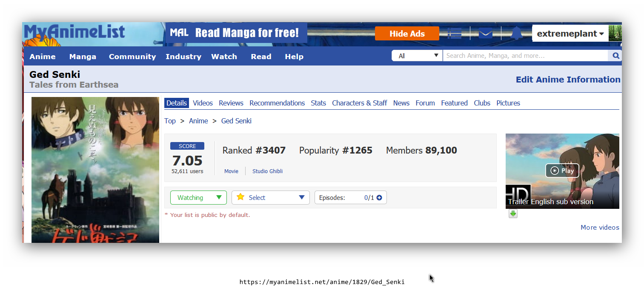Click the episodes plus increment icon

(x=379, y=198)
